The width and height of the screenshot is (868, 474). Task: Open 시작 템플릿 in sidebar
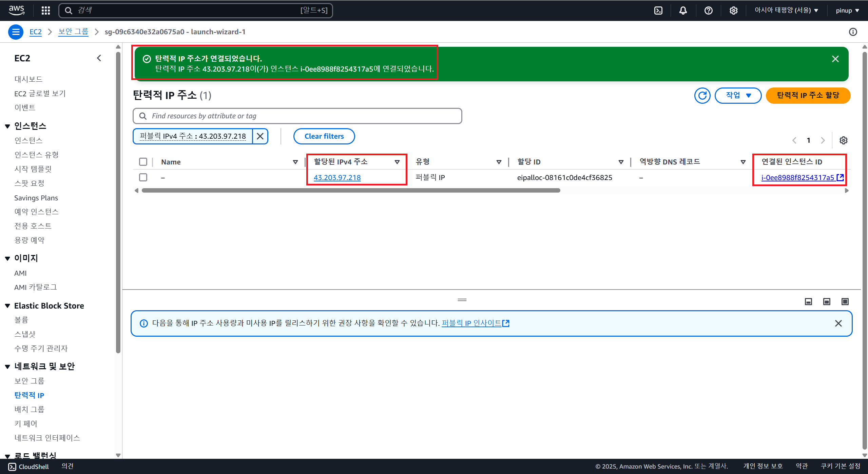pos(33,169)
